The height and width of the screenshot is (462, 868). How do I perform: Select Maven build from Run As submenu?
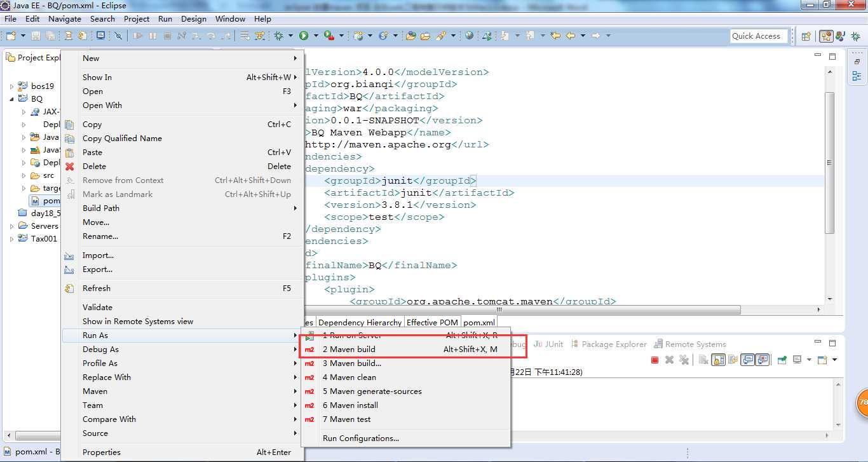[405, 350]
